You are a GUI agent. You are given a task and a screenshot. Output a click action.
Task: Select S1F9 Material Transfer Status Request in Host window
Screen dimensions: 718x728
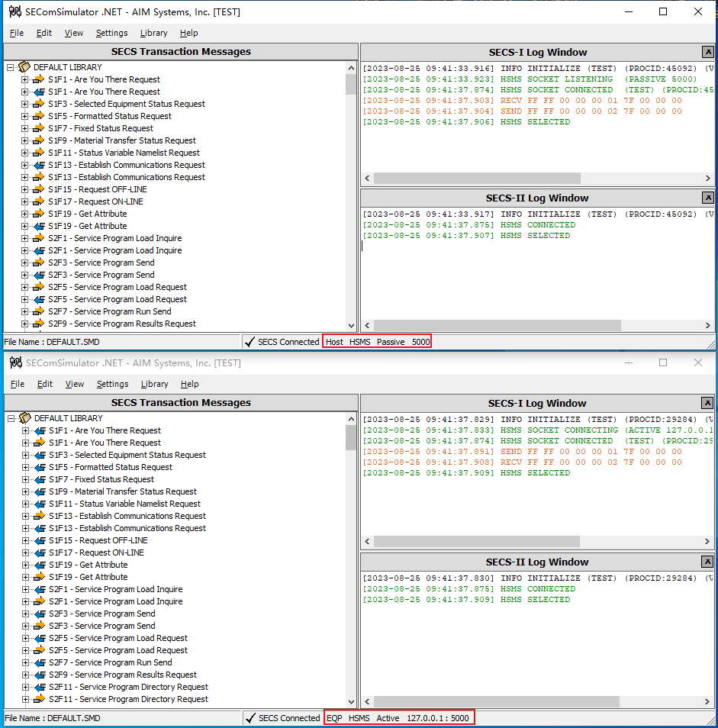[122, 140]
